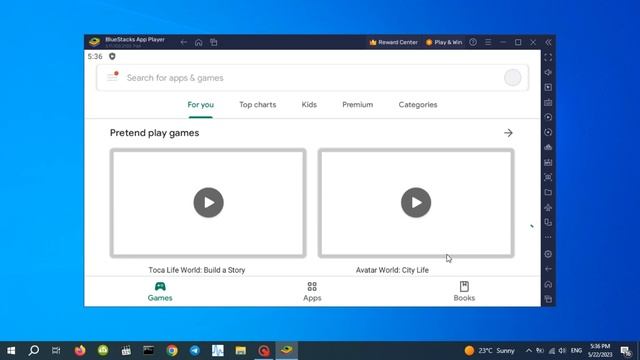The height and width of the screenshot is (360, 640).
Task: Open the notification center icon
Action: pyautogui.click(x=625, y=351)
